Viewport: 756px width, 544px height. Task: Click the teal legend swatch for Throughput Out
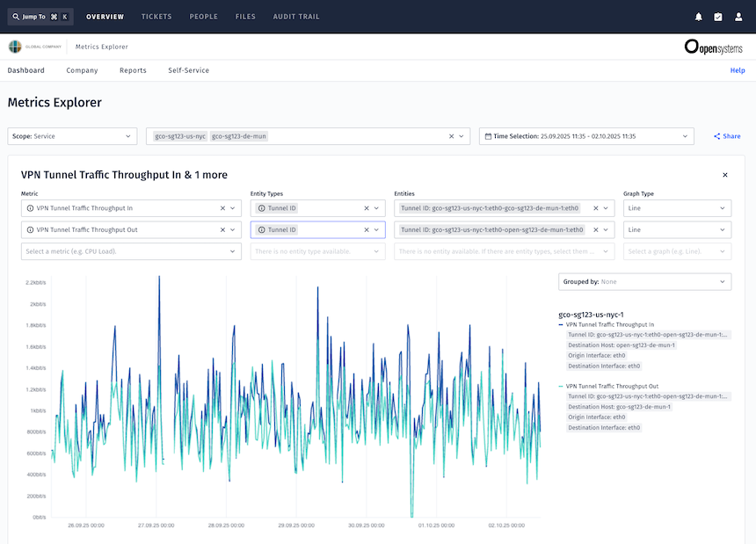[x=560, y=385]
